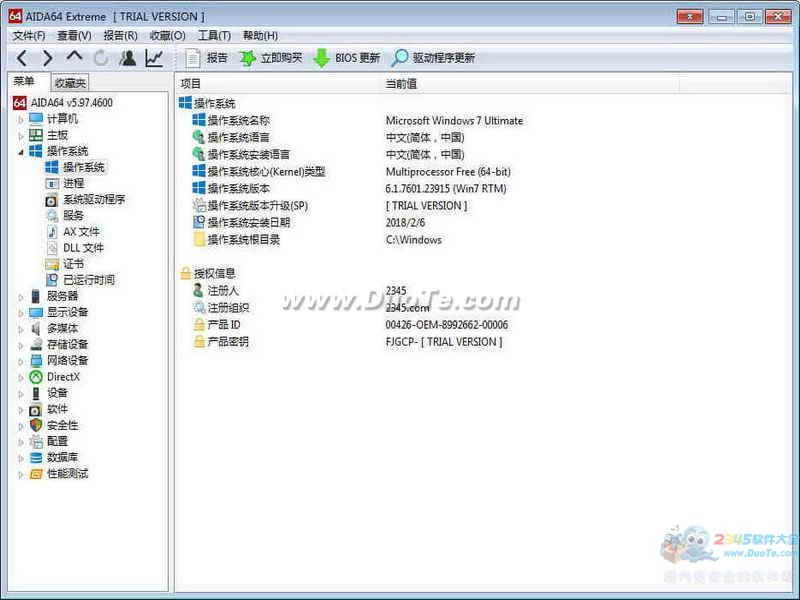Viewport: 800px width, 600px height.
Task: Open BIOS 更新 from the toolbar
Action: 347,58
